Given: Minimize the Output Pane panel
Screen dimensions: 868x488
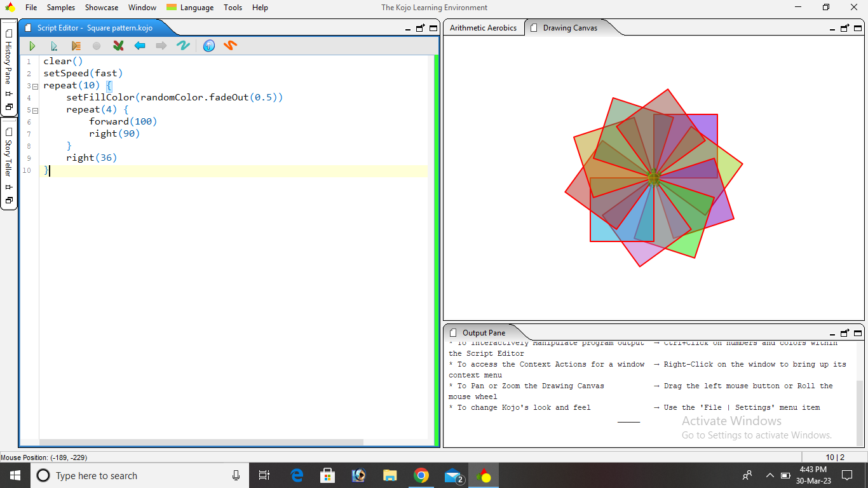Looking at the screenshot, I should pos(832,334).
